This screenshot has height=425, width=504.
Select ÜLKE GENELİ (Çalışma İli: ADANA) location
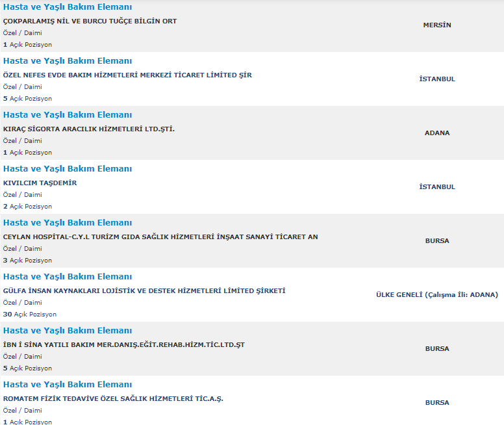[x=437, y=294]
